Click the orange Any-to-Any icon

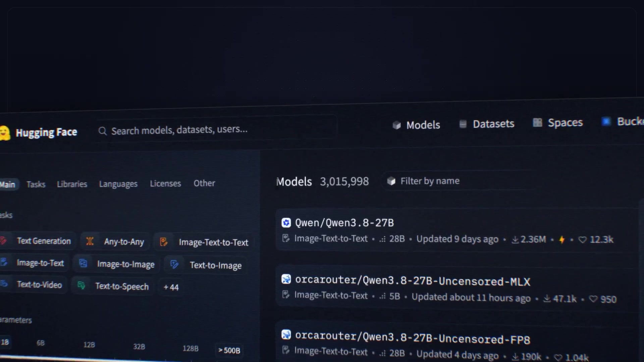(x=90, y=241)
